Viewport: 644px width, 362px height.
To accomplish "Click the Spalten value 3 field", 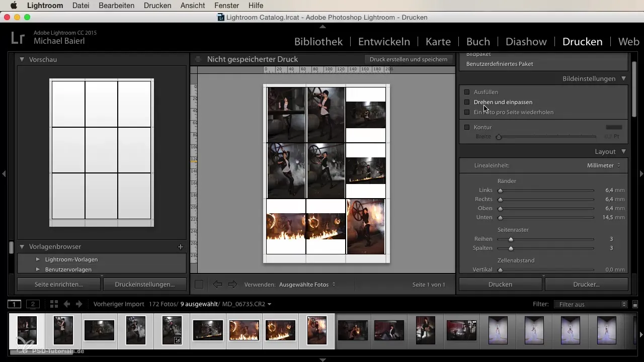I will coord(611,248).
